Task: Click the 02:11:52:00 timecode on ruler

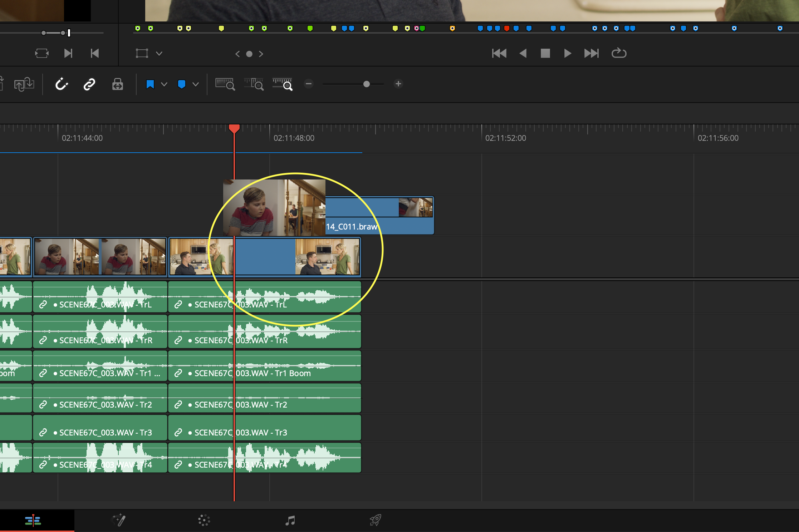Action: 506,138
